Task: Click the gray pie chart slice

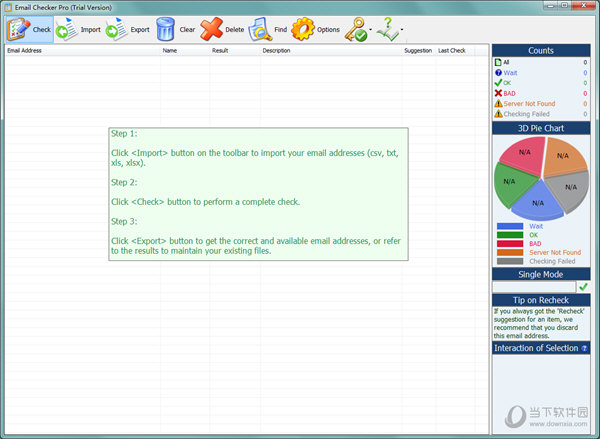Action: pyautogui.click(x=570, y=189)
